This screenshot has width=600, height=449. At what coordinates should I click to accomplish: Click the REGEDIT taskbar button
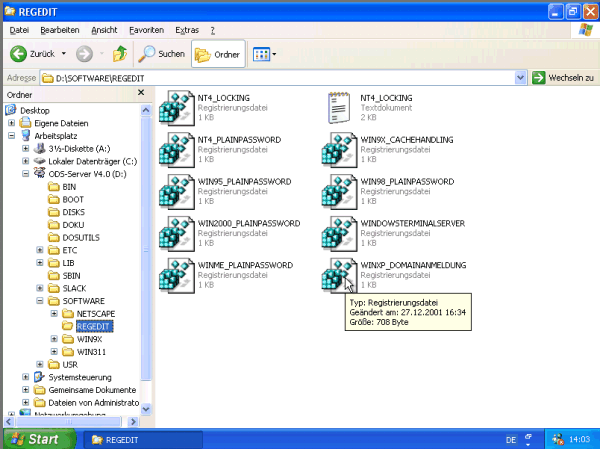[x=143, y=440]
